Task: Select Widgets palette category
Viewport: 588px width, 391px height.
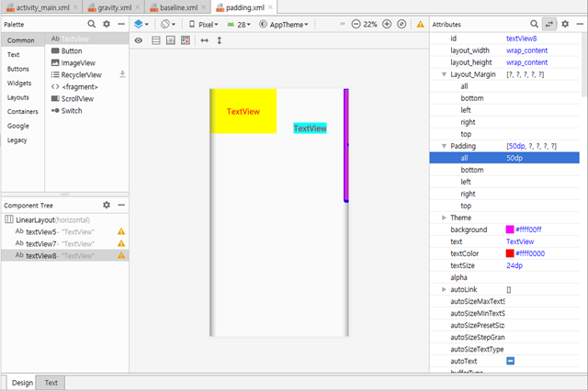Action: [x=19, y=84]
